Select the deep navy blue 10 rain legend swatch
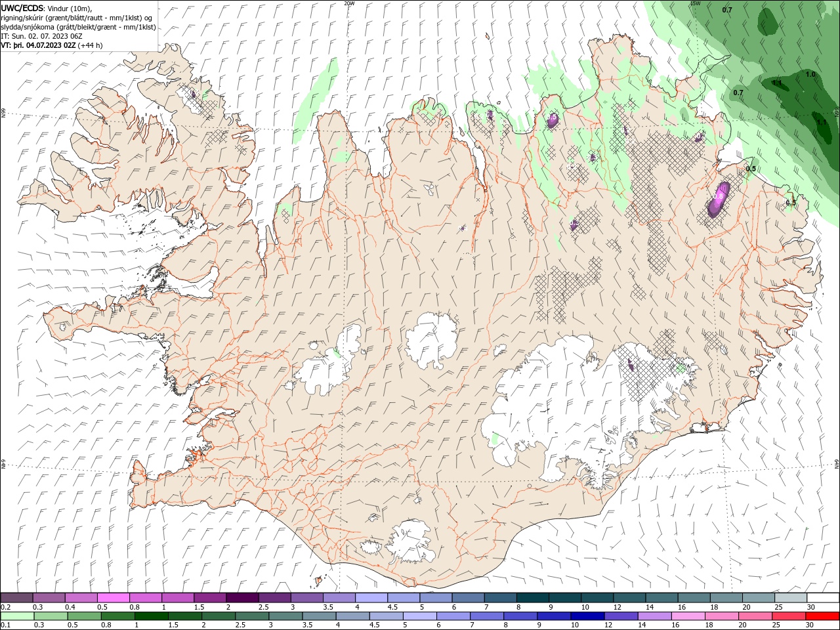840x630 pixels. (588, 616)
